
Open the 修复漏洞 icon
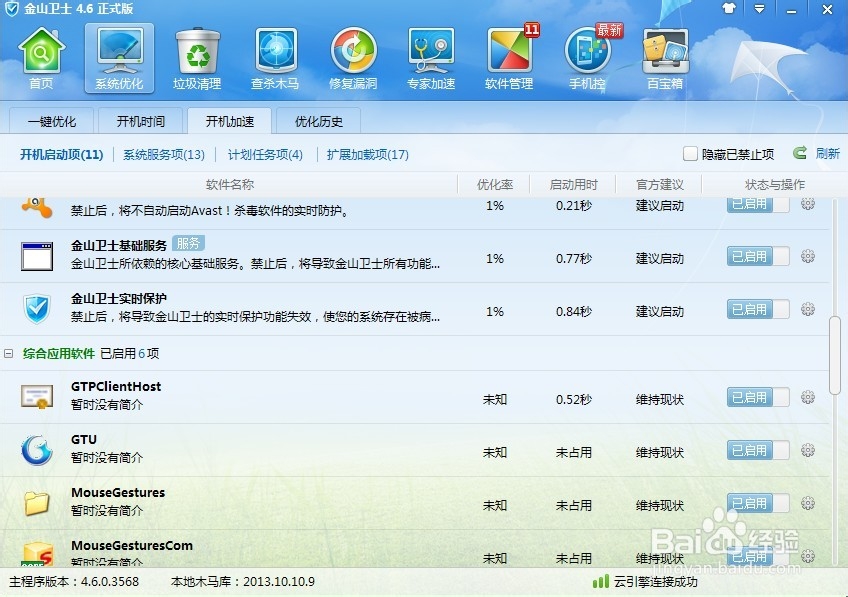click(x=353, y=58)
